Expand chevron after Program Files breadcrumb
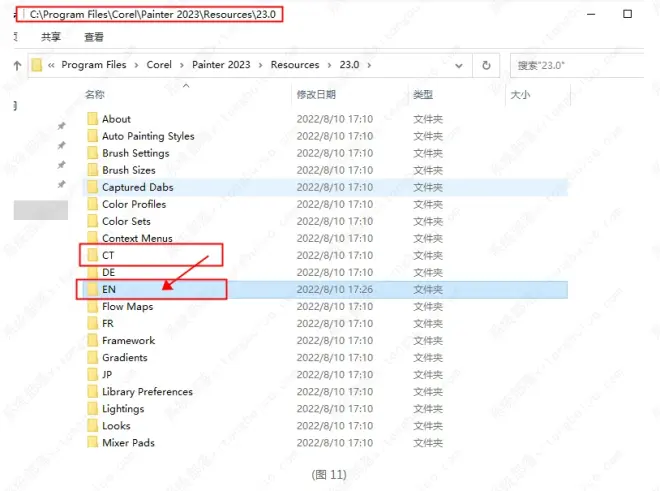This screenshot has height=491, width=660. pyautogui.click(x=136, y=65)
